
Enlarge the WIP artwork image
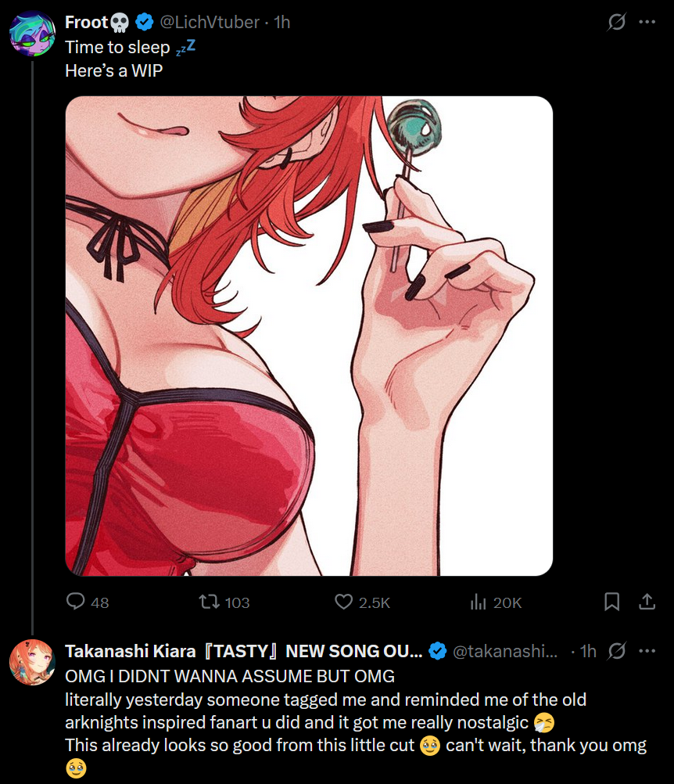309,336
